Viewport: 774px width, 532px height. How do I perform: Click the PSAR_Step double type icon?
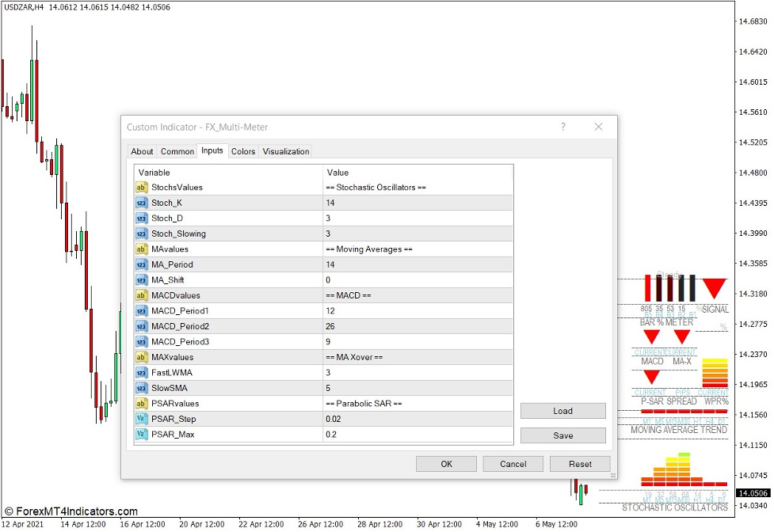pyautogui.click(x=142, y=419)
